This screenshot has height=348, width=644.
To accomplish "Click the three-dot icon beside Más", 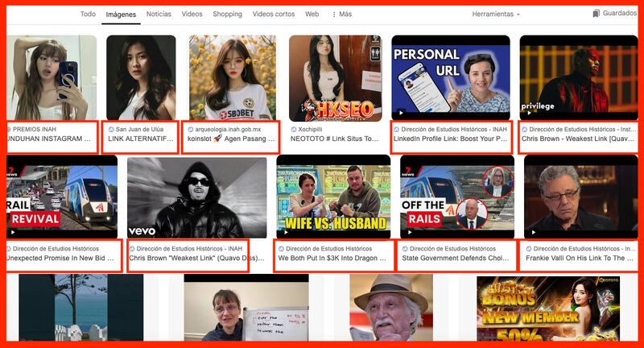I will pyautogui.click(x=334, y=14).
